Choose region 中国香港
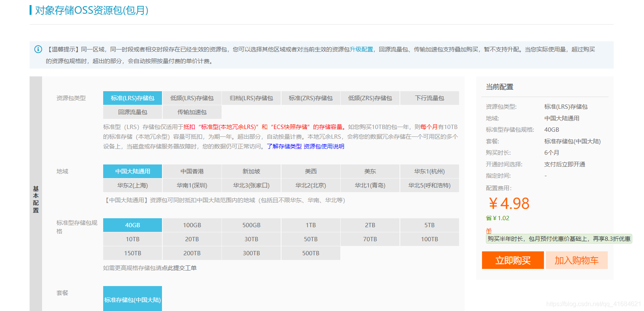Screen dimensions: 644x311 [192, 171]
